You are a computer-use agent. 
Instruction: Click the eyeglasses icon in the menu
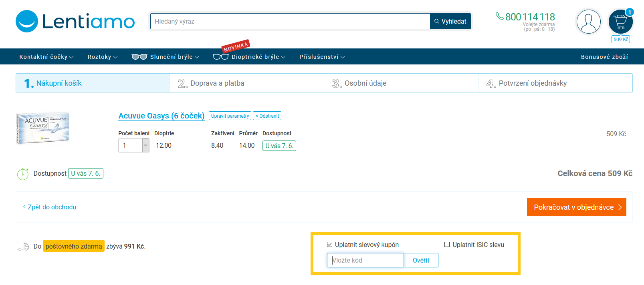click(x=221, y=57)
